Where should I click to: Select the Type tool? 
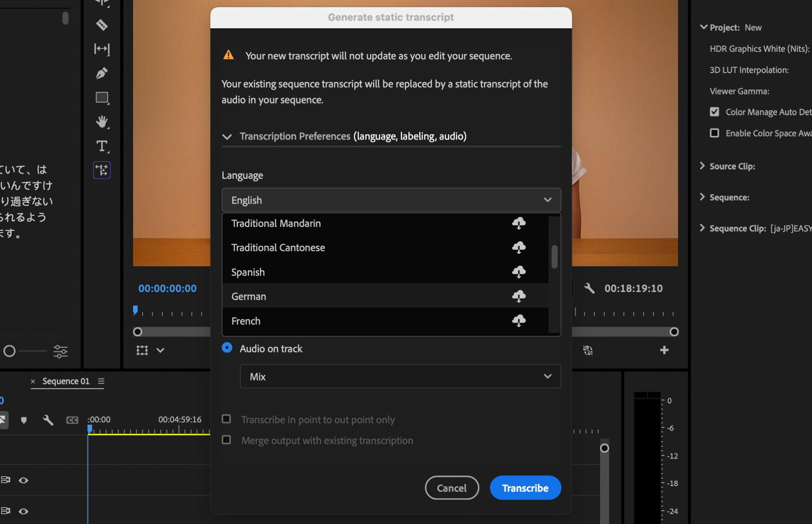pyautogui.click(x=101, y=146)
